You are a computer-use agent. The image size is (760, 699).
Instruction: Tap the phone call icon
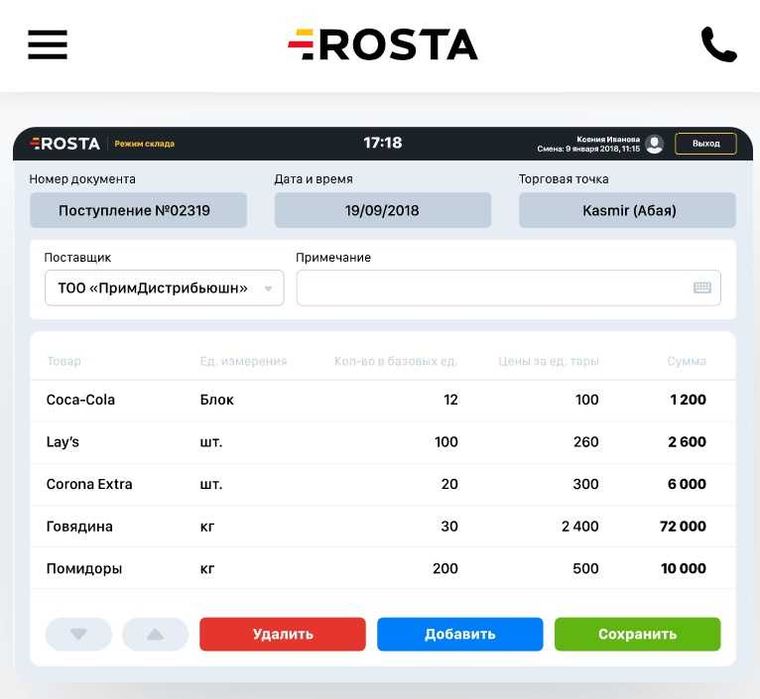coord(719,44)
